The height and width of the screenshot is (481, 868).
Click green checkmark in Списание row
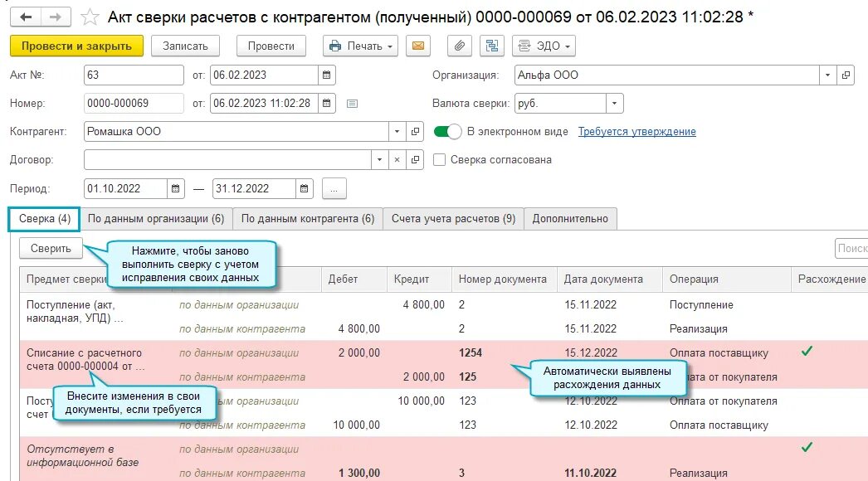(807, 351)
